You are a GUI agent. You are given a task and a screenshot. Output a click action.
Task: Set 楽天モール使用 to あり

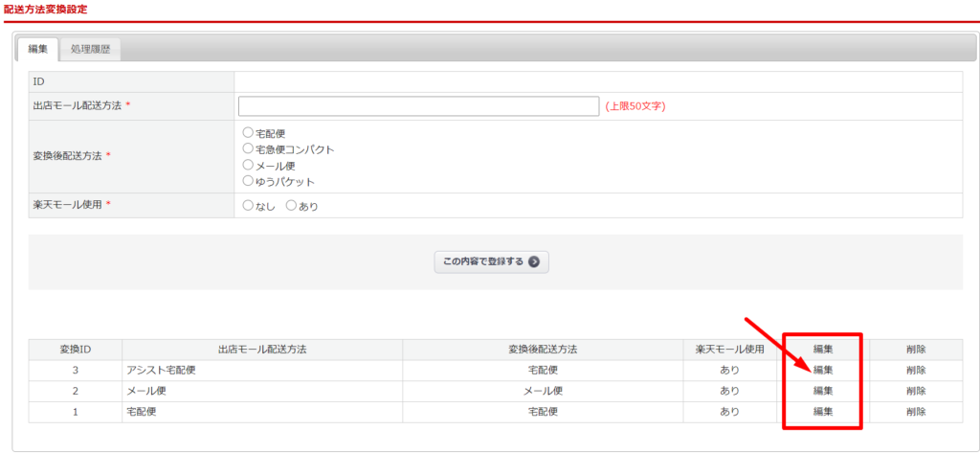(291, 205)
